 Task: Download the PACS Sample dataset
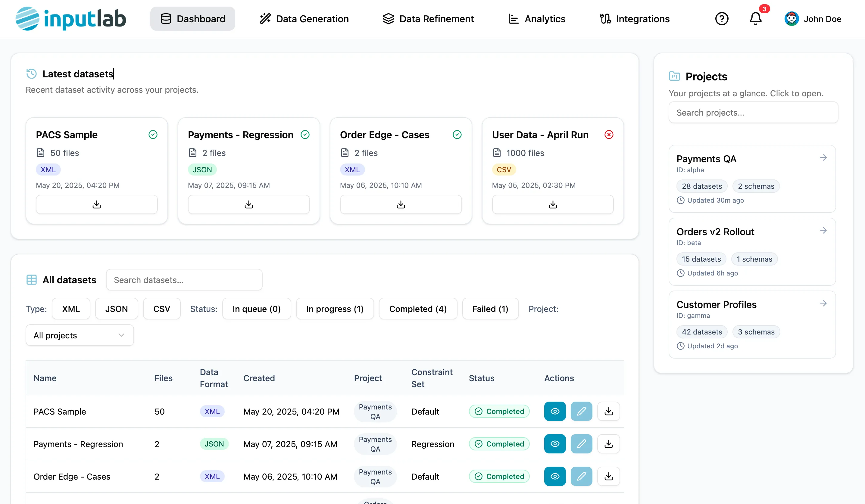pyautogui.click(x=96, y=204)
